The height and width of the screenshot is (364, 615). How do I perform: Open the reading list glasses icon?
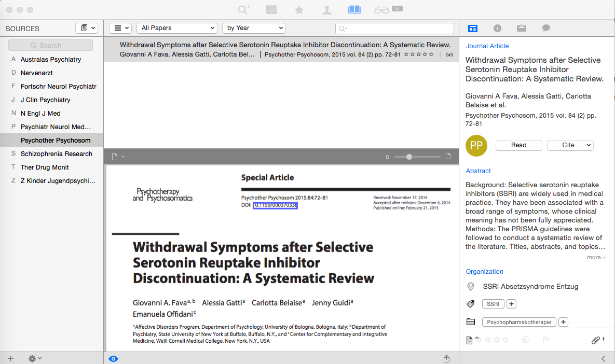click(381, 10)
